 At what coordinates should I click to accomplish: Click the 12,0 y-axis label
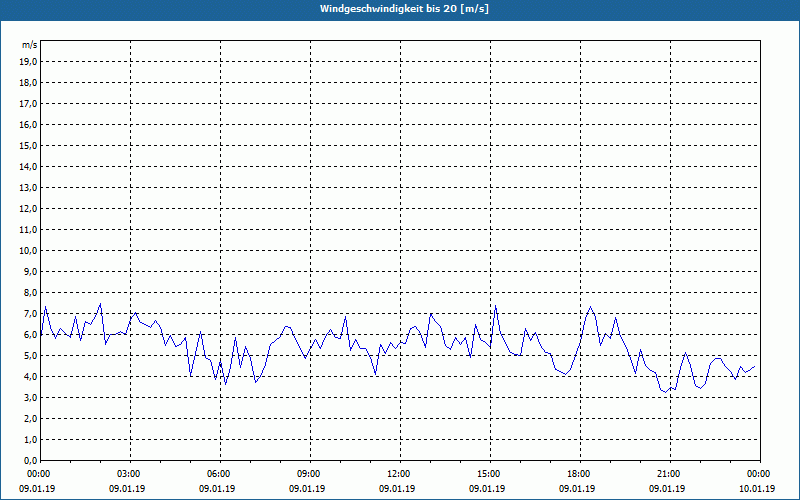[28, 209]
